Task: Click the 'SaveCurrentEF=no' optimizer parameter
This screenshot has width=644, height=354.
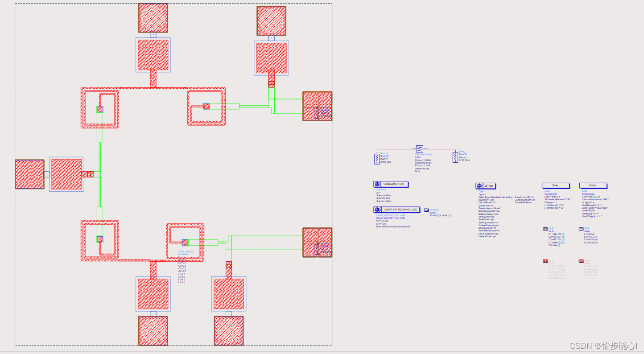Action: tap(524, 197)
